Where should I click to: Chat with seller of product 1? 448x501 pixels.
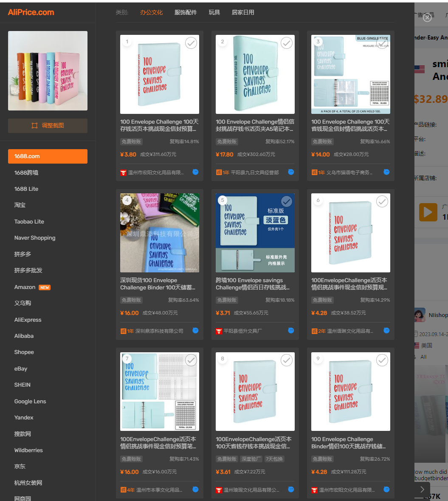pos(195,172)
